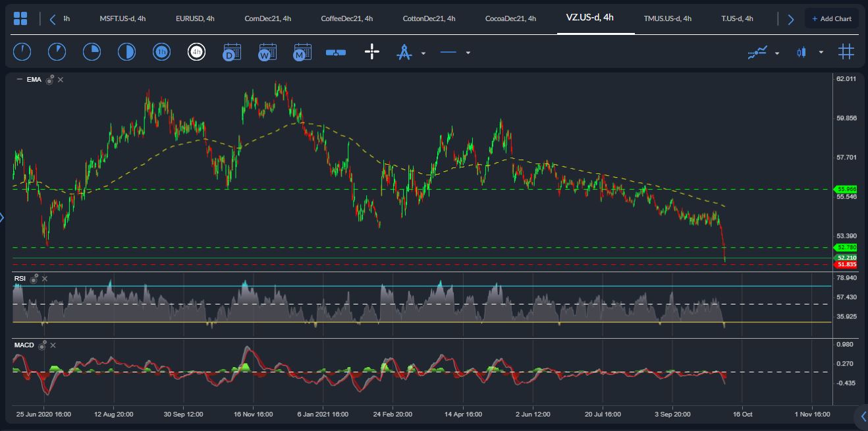This screenshot has height=431, width=868.
Task: Switch to the TMUS.US-d, 4h tab
Action: point(667,18)
